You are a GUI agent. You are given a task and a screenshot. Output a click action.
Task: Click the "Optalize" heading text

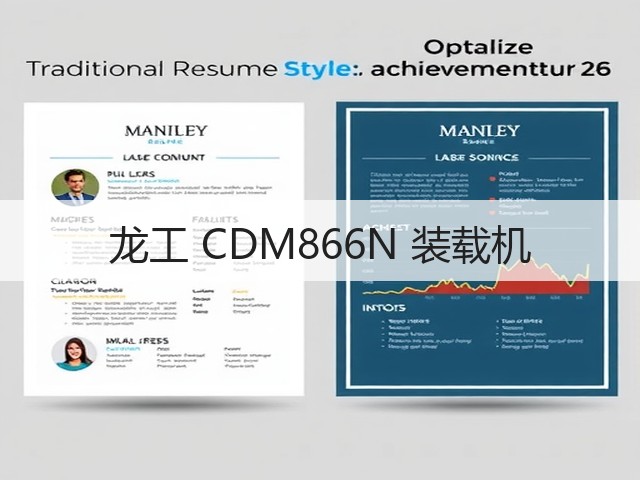(478, 48)
